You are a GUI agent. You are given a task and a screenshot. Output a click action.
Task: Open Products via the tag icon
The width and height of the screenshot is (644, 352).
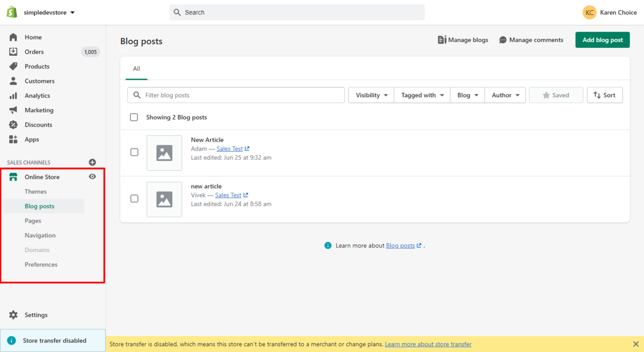coord(13,67)
